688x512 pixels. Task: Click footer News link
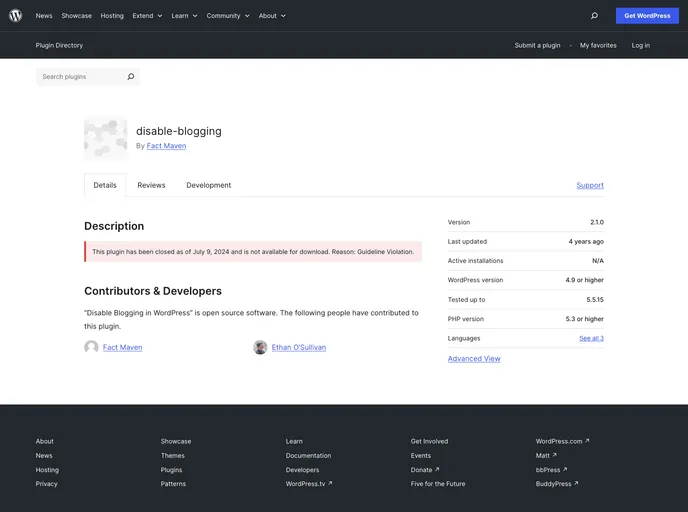click(44, 455)
